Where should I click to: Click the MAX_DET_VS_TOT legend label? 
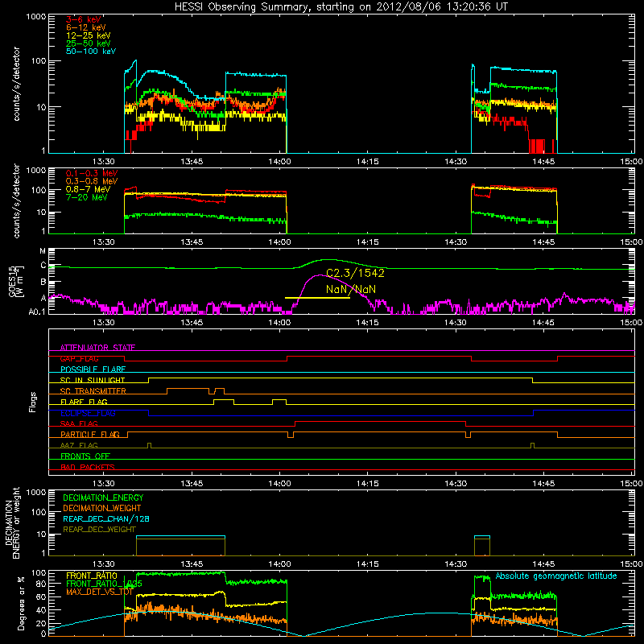click(x=99, y=592)
